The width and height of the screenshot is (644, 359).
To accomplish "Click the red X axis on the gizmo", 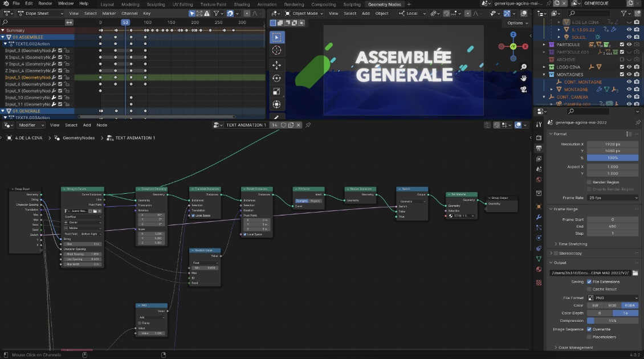I will point(525,46).
